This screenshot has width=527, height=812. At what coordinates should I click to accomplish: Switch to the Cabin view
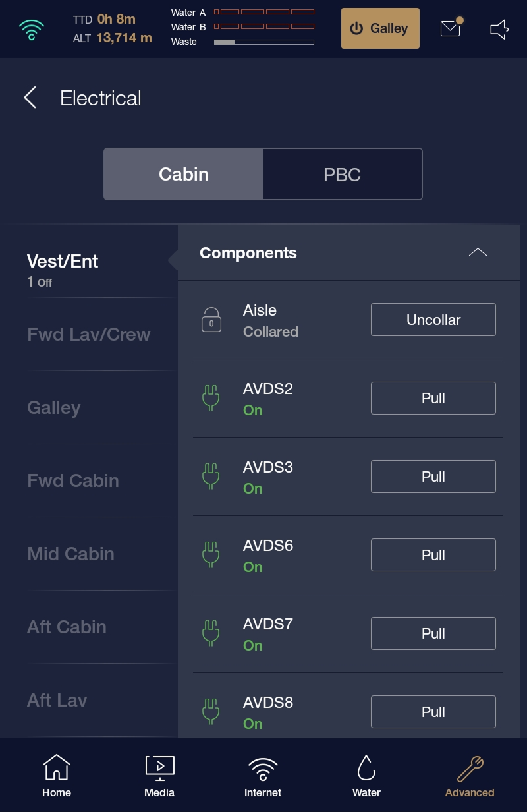pos(184,174)
